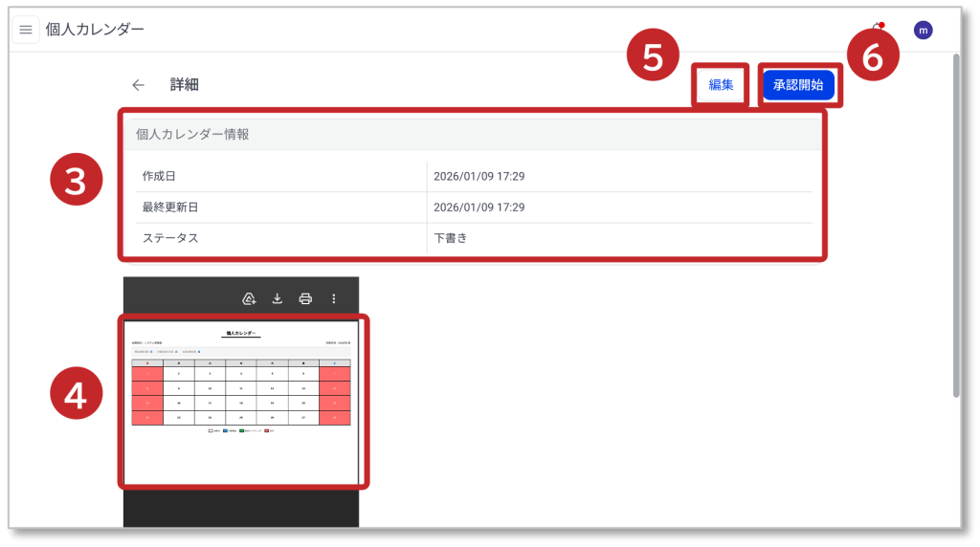Open the user avatar "m" menu

tap(923, 31)
